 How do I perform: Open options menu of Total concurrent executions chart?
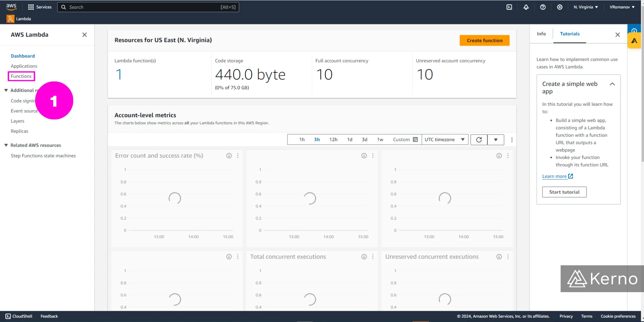coord(373,257)
